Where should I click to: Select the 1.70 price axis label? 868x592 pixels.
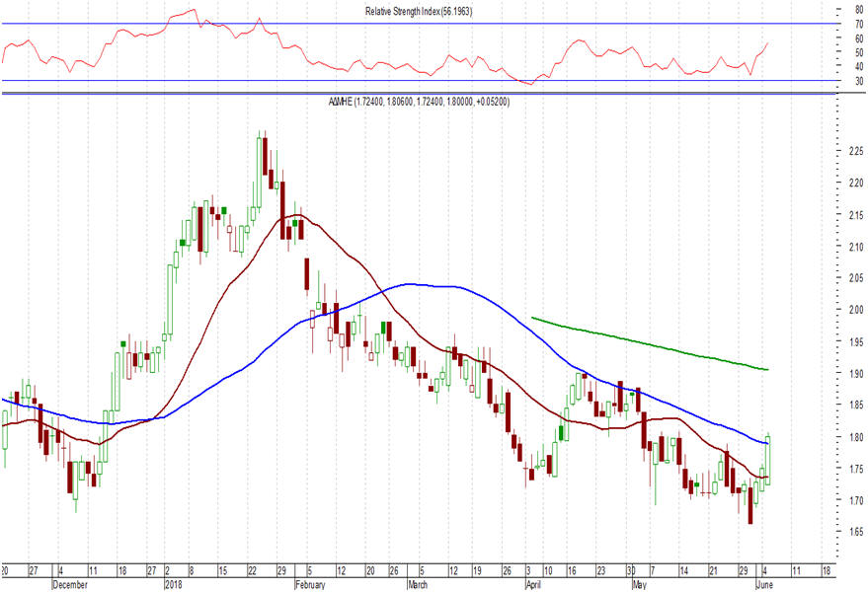click(x=856, y=500)
